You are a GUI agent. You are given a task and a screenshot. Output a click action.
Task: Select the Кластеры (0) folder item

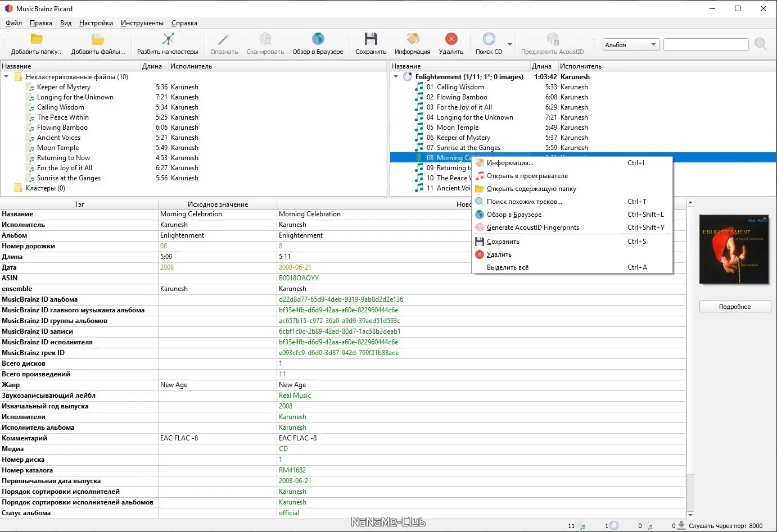click(46, 188)
